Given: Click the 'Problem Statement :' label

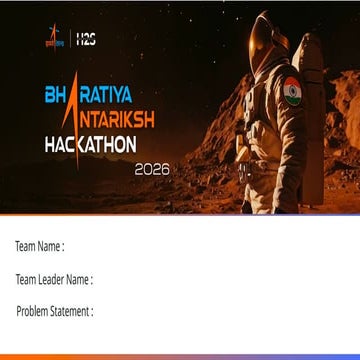Looking at the screenshot, I should tap(55, 312).
